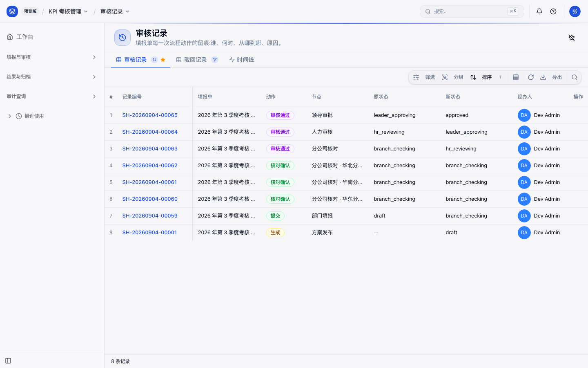This screenshot has height=368, width=588.
Task: Click 记录编号 column header
Action: click(x=132, y=97)
